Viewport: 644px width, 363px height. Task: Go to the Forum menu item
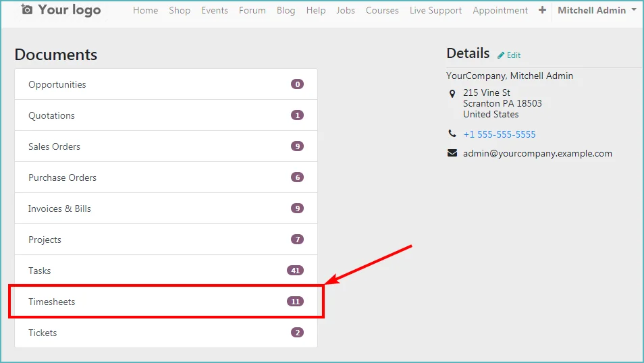pos(252,10)
